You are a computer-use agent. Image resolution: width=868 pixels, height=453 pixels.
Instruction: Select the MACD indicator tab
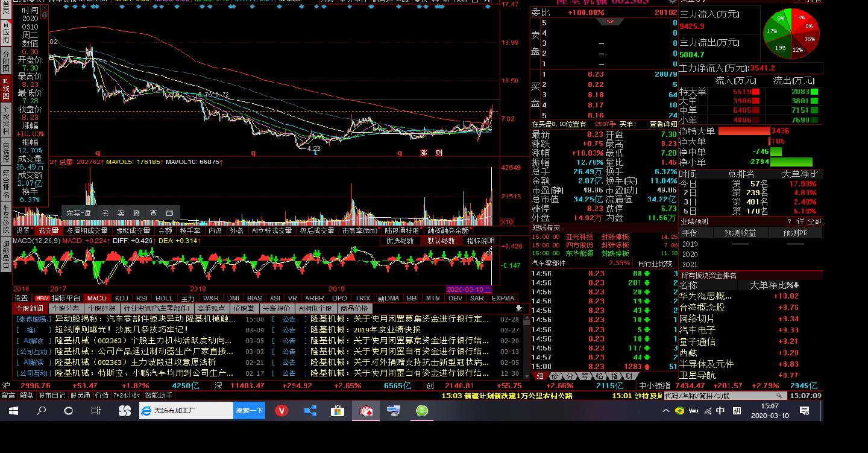coord(97,298)
